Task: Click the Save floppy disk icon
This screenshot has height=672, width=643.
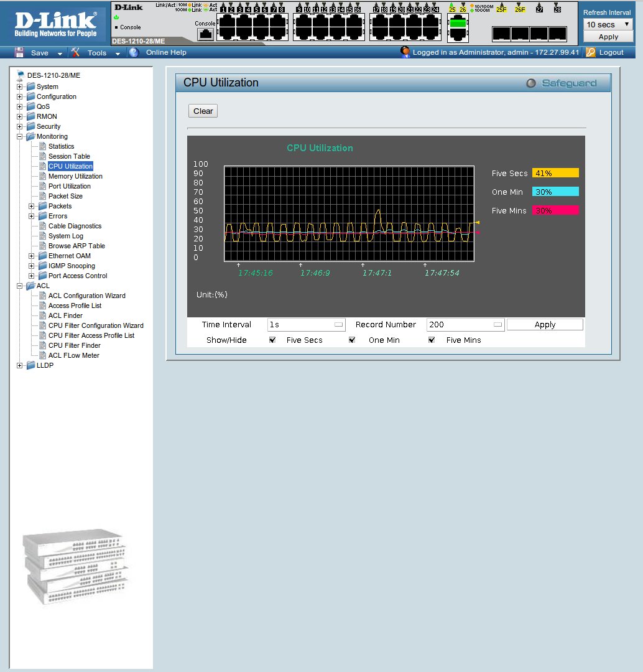Action: (19, 53)
